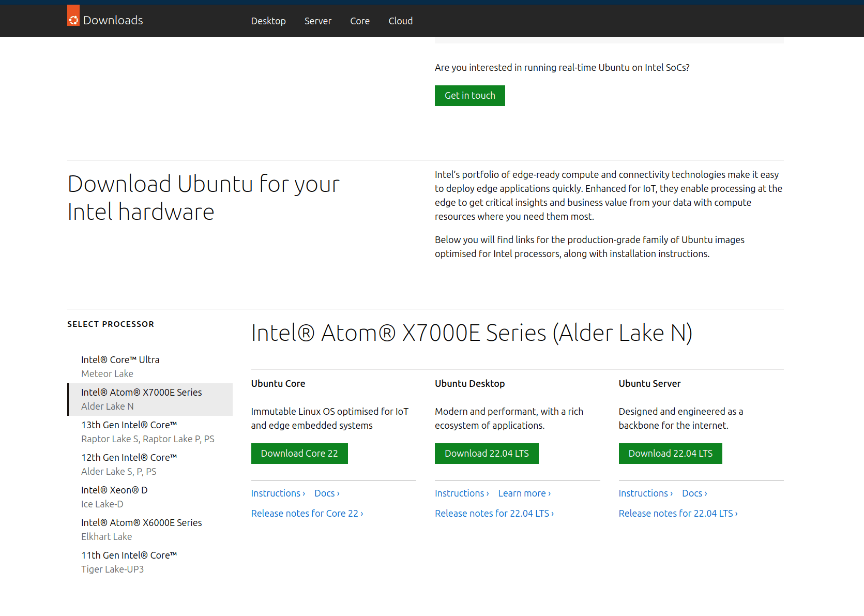The image size is (864, 616).
Task: Open Release notes for Core 22
Action: [307, 514]
